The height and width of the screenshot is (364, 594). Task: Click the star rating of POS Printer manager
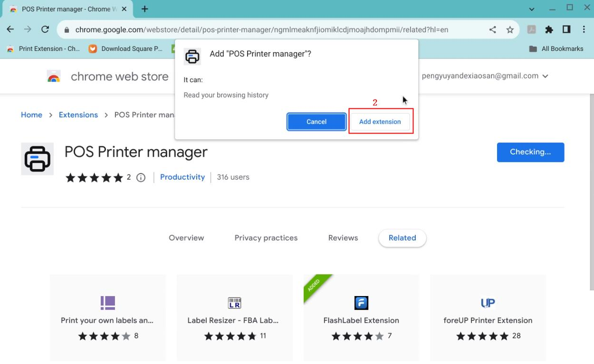(x=94, y=178)
